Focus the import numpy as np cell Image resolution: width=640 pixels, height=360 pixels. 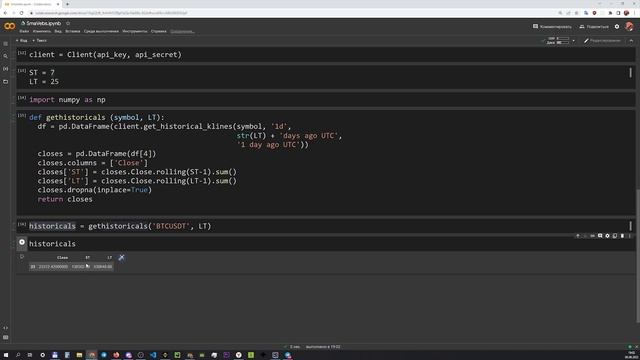click(x=325, y=100)
